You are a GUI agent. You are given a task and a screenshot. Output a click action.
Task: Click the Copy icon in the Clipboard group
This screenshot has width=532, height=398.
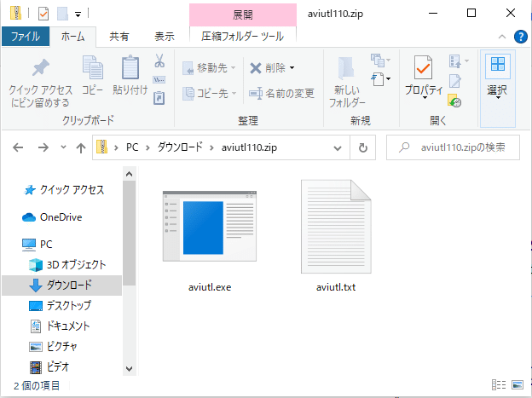(93, 67)
